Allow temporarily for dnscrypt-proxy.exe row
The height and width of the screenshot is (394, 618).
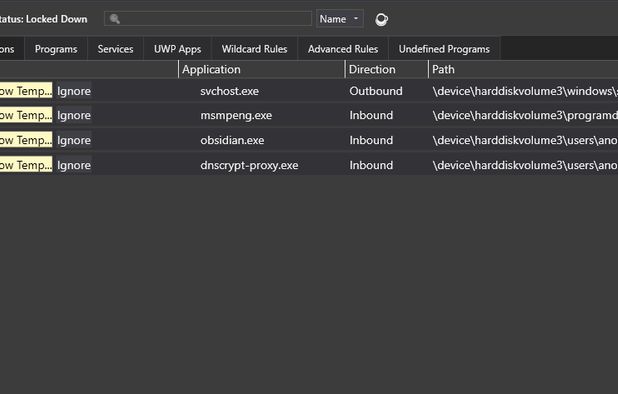click(x=26, y=165)
